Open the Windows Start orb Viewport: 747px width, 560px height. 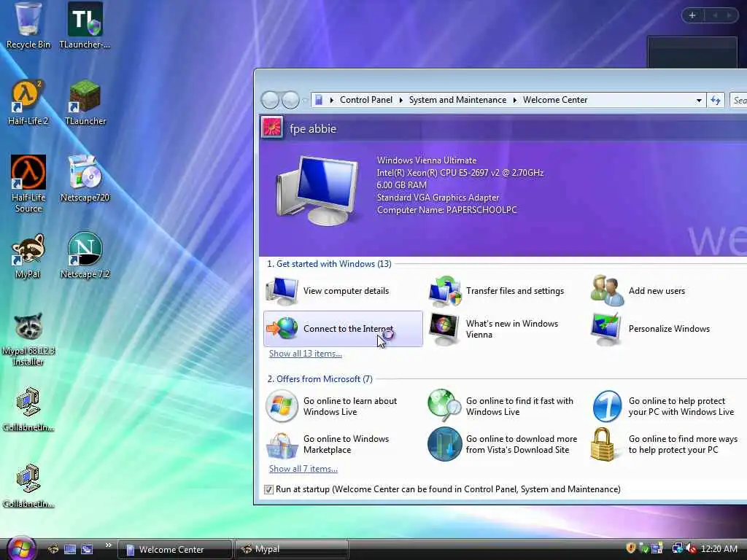[x=21, y=548]
